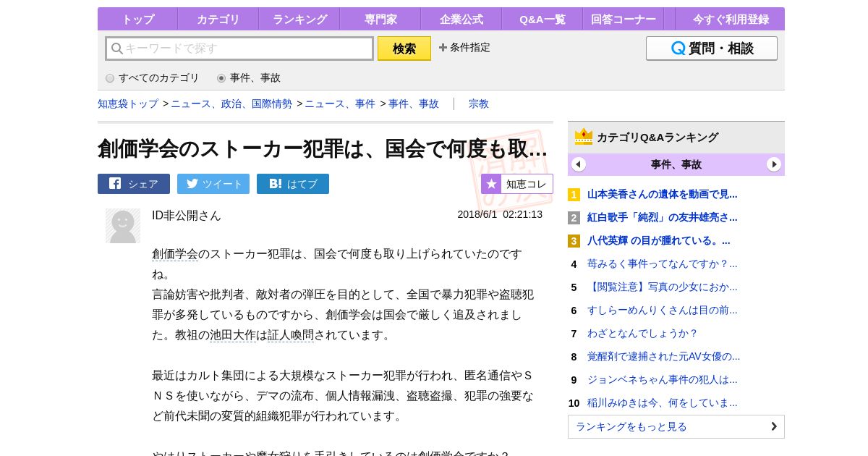This screenshot has height=456, width=868.
Task: Click the post timestamp 2018/6/1 02:21:13
Action: 500,214
